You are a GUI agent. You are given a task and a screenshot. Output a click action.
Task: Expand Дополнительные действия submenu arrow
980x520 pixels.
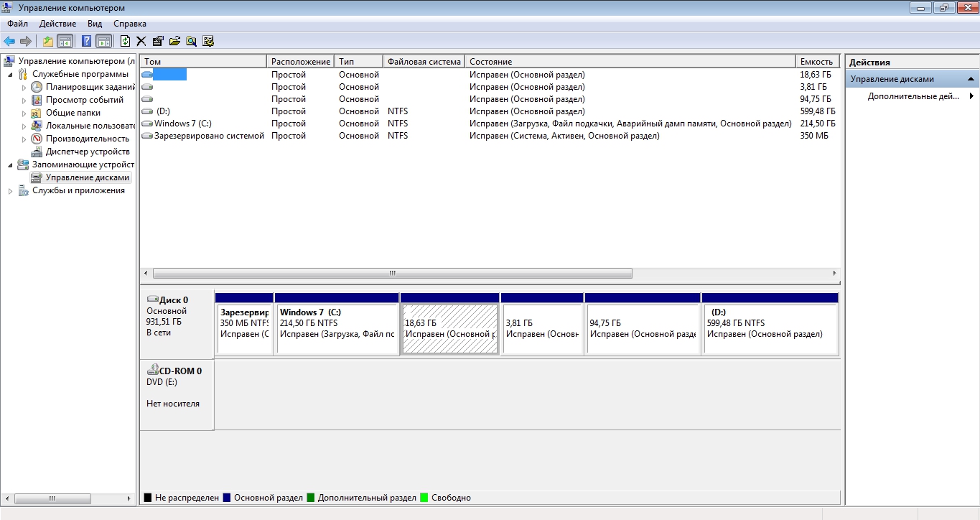point(971,96)
